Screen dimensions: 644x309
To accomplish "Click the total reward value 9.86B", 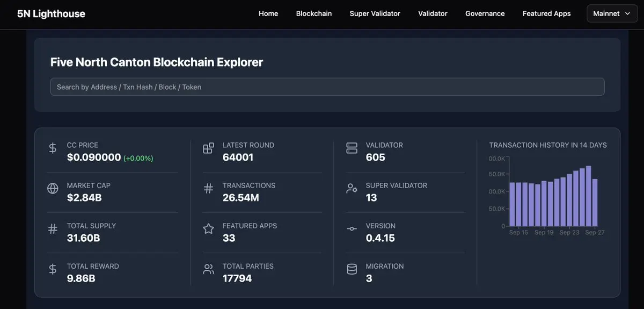I will coord(81,278).
